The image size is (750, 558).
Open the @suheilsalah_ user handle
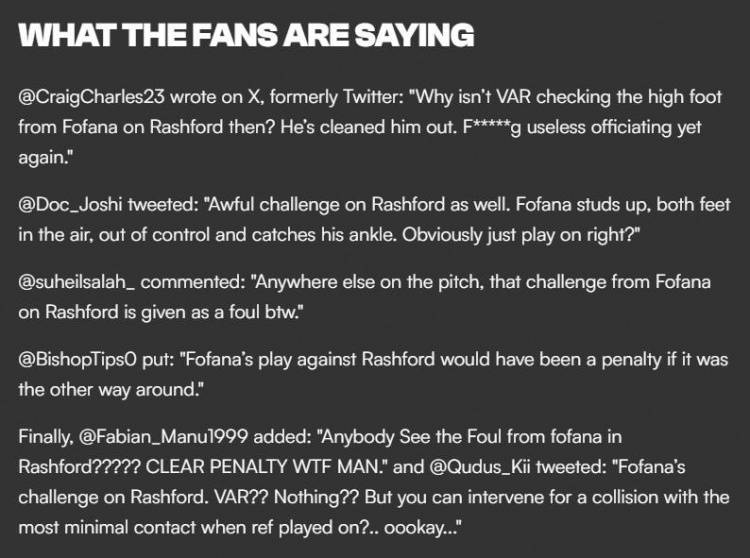point(85,282)
